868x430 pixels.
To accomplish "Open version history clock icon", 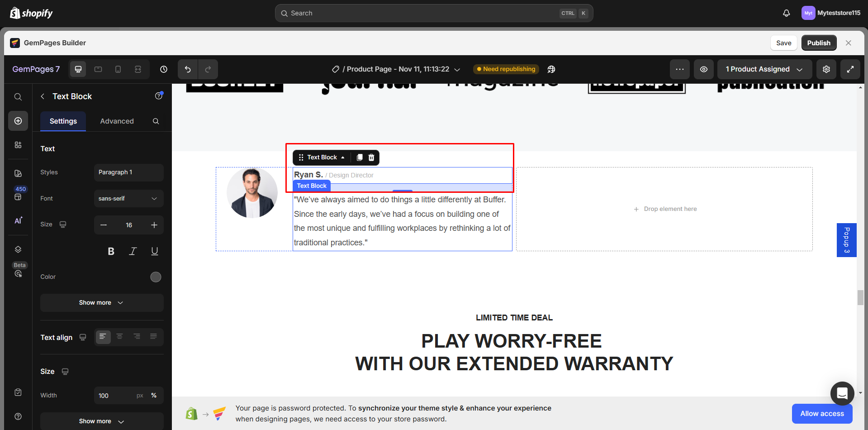I will point(163,69).
